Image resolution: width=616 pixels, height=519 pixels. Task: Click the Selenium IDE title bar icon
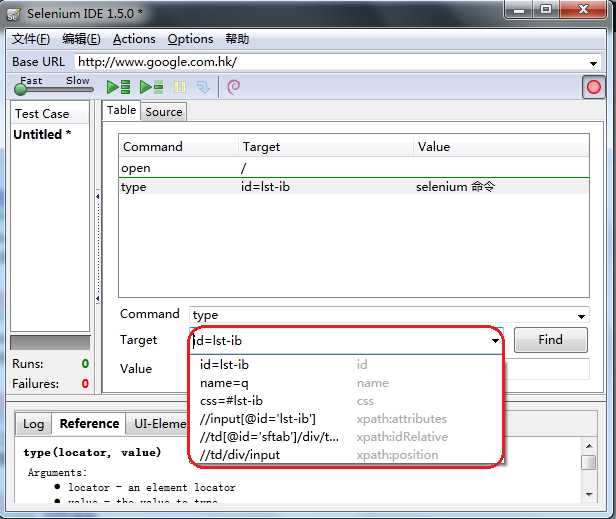click(13, 15)
